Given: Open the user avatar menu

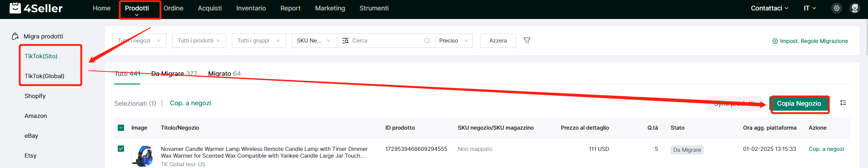Looking at the screenshot, I should point(855,8).
